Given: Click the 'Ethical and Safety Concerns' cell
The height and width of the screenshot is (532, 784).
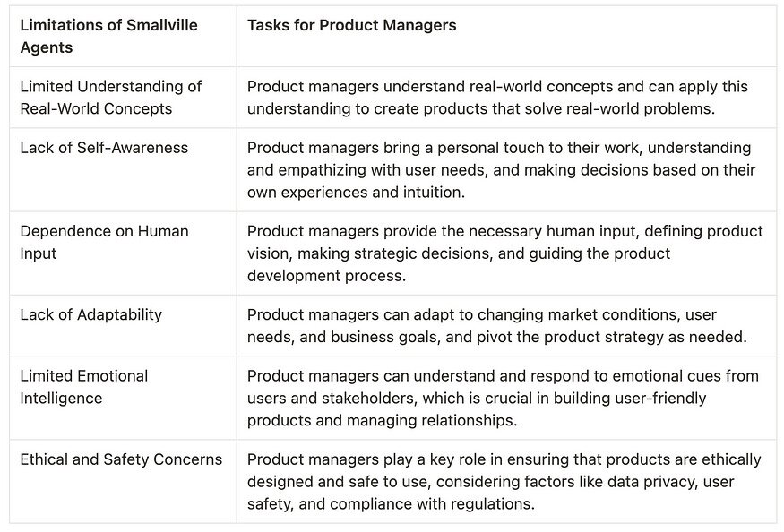Looking at the screenshot, I should click(121, 459).
